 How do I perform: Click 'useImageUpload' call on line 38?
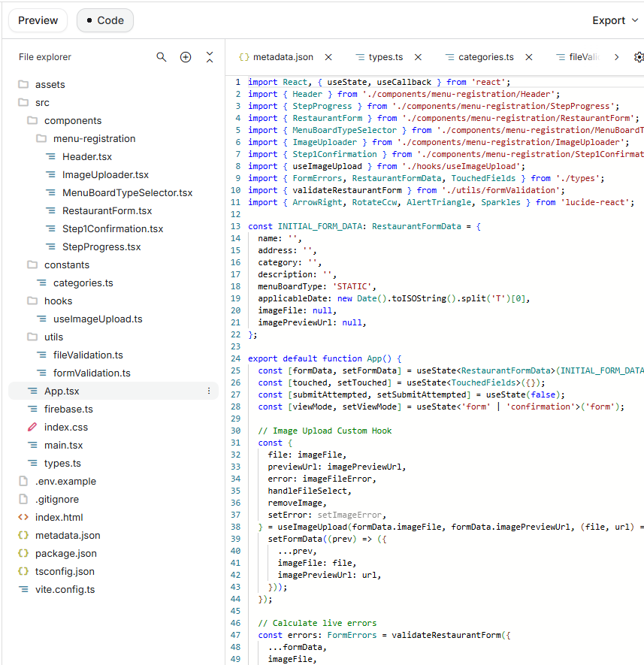313,527
